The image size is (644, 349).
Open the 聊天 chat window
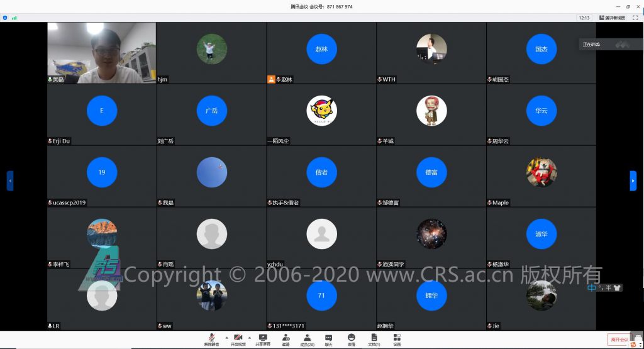click(x=328, y=340)
